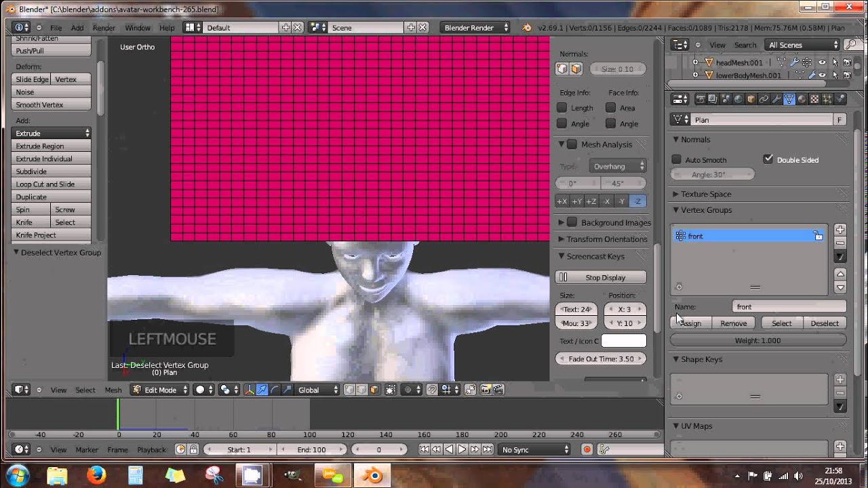Select the Scale manipulator icon
868x488 pixels.
click(x=288, y=390)
